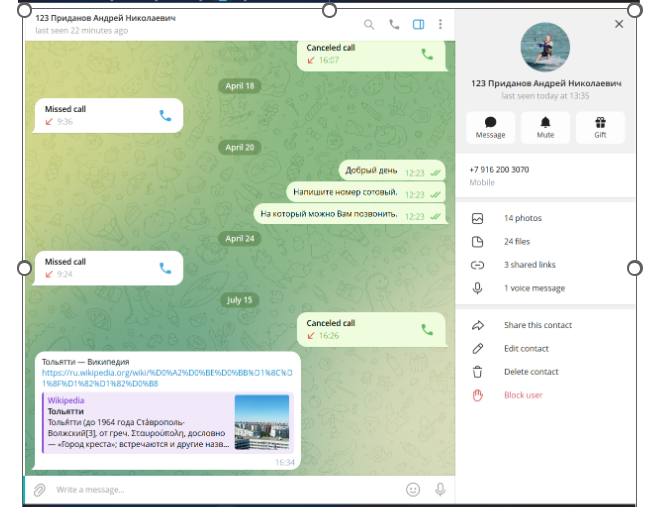Click the shared links chain icon
Image resolution: width=655 pixels, height=507 pixels.
pyautogui.click(x=477, y=265)
